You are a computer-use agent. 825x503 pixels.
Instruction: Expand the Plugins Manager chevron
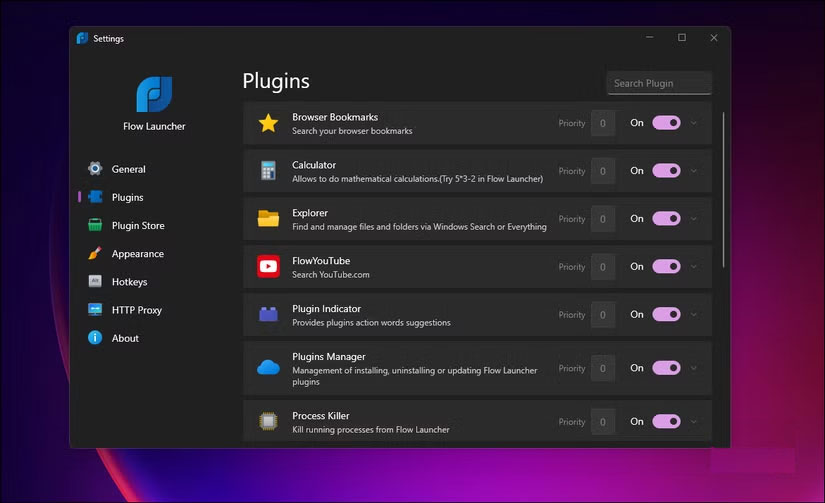[694, 368]
